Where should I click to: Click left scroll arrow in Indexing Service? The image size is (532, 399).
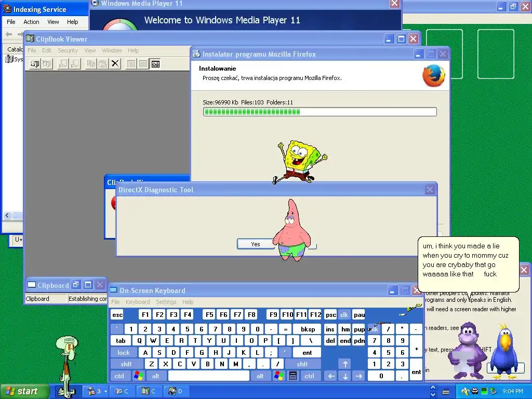tap(7, 216)
